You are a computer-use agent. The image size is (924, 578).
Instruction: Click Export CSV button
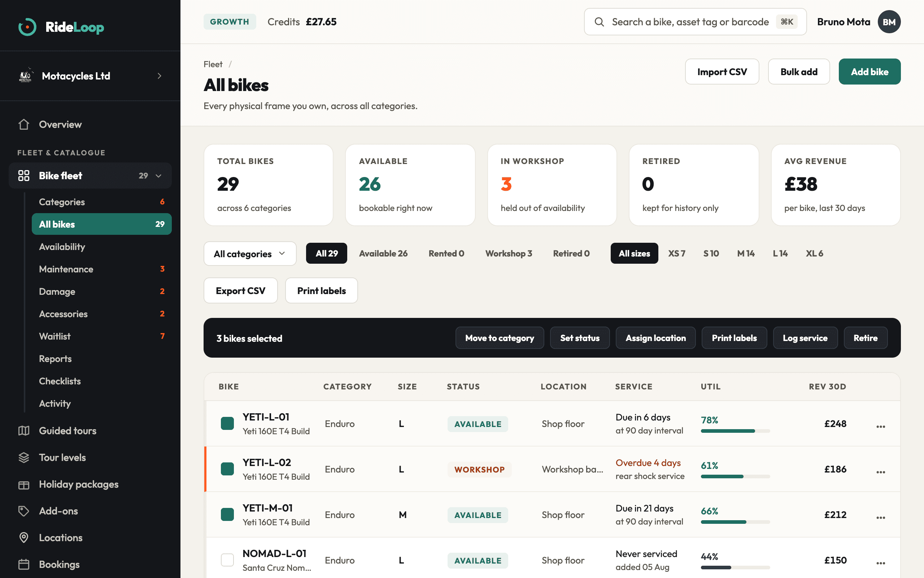pyautogui.click(x=240, y=290)
